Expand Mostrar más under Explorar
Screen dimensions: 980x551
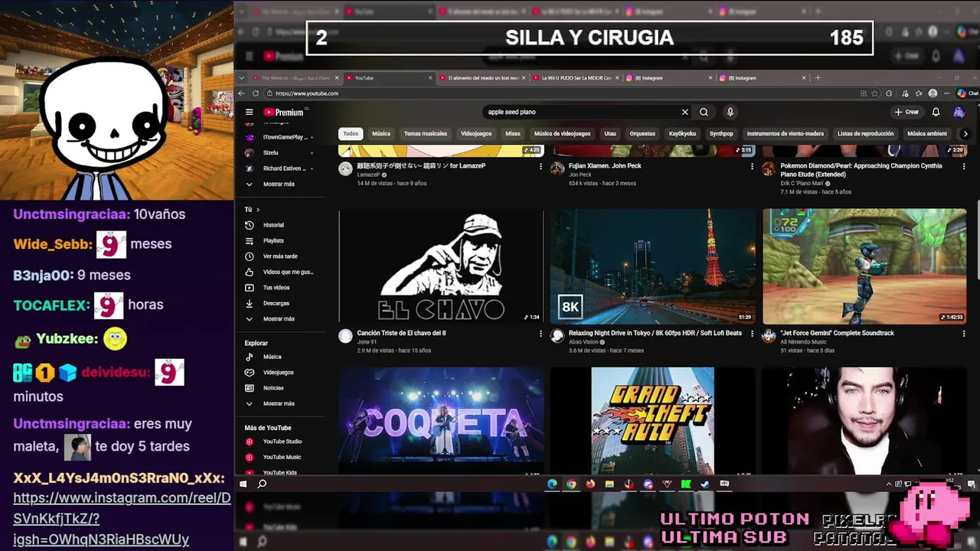point(279,403)
